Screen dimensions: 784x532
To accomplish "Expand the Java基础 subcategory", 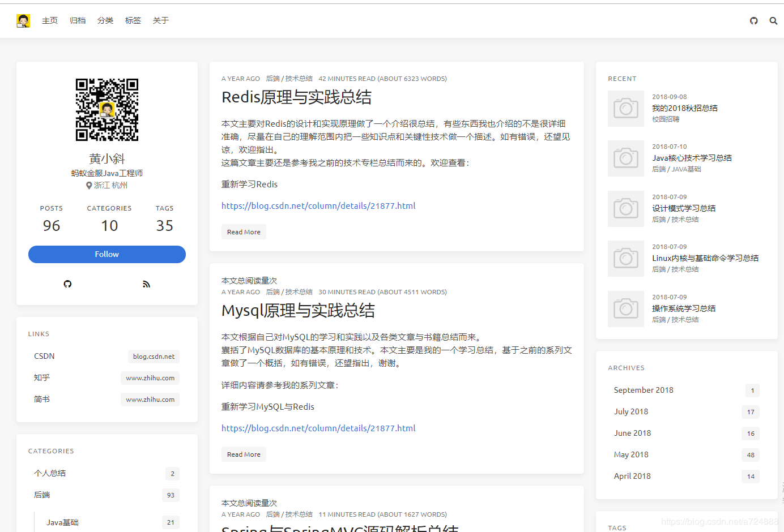I will [62, 522].
